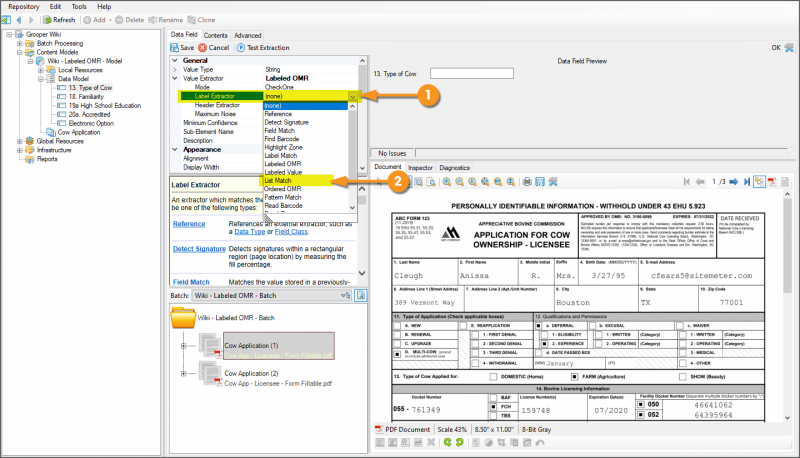Jump to last page of document
This screenshot has height=458, width=800.
click(746, 181)
